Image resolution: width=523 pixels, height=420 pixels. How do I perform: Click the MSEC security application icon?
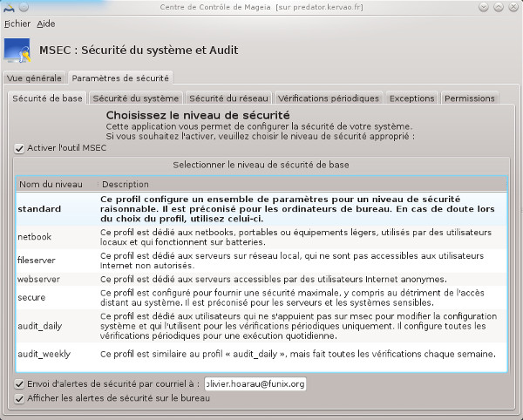(x=18, y=51)
